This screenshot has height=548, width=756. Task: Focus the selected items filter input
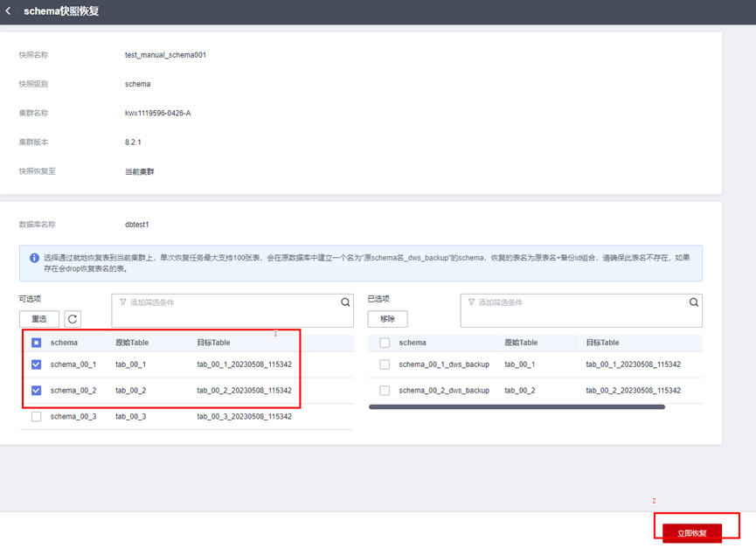tap(581, 310)
